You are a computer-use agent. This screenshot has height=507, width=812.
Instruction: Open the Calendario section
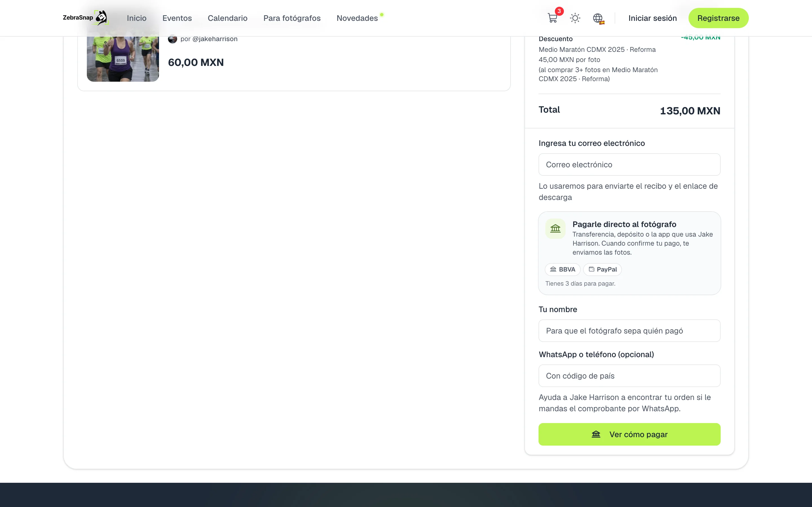(228, 18)
